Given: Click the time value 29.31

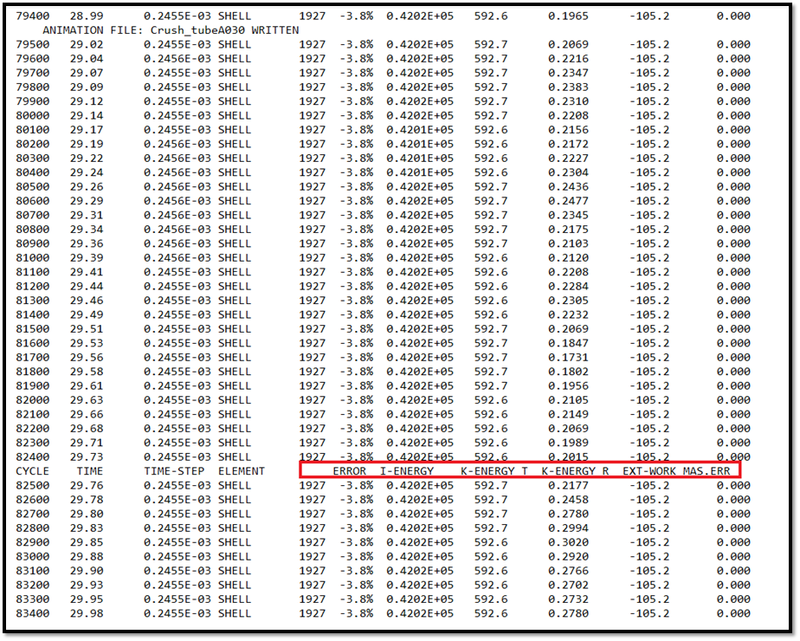Looking at the screenshot, I should 86,215.
